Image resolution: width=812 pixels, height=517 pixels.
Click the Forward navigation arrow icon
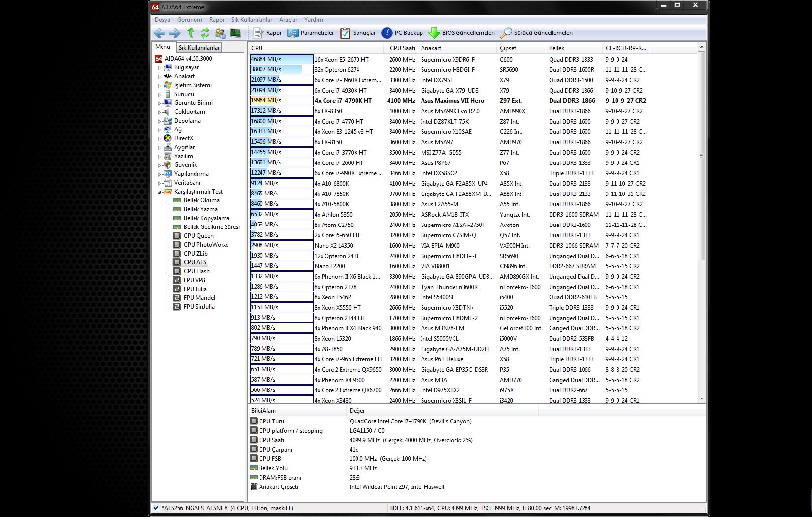(x=175, y=33)
